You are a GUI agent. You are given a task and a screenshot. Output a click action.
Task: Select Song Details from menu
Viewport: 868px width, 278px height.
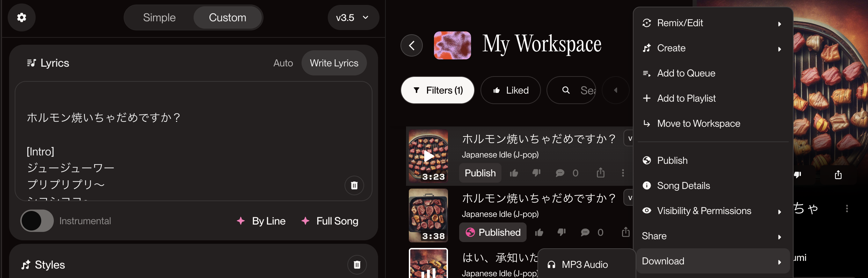pyautogui.click(x=713, y=186)
